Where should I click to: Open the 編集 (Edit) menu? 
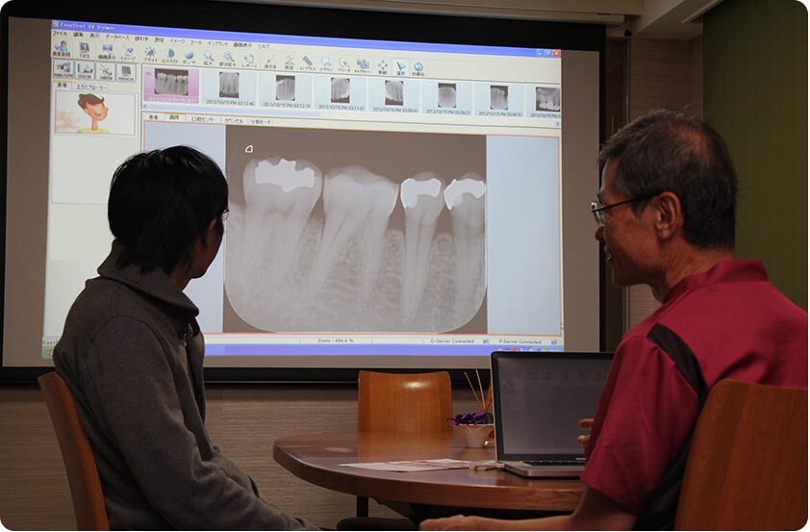tap(79, 34)
